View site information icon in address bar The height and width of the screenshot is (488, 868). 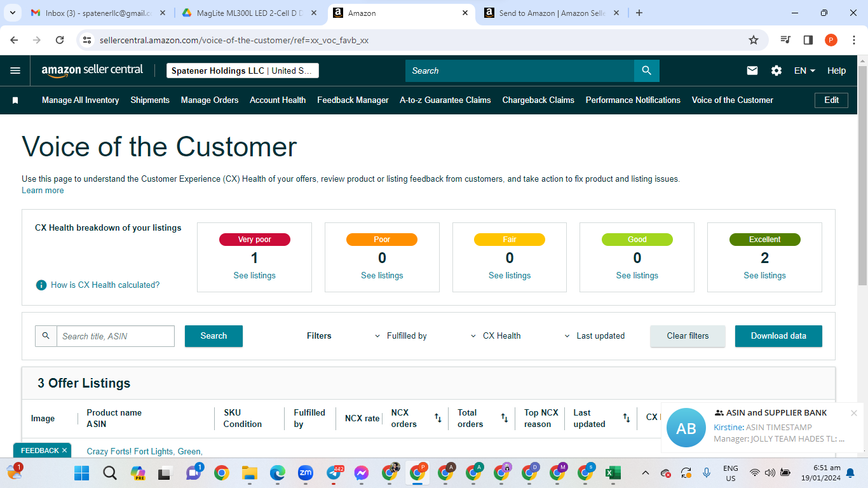88,40
